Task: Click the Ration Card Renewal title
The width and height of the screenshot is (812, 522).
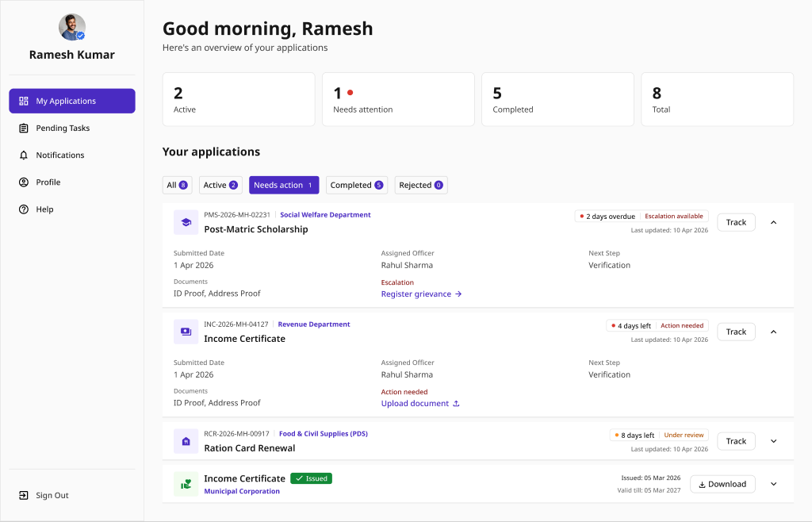Action: pos(250,448)
